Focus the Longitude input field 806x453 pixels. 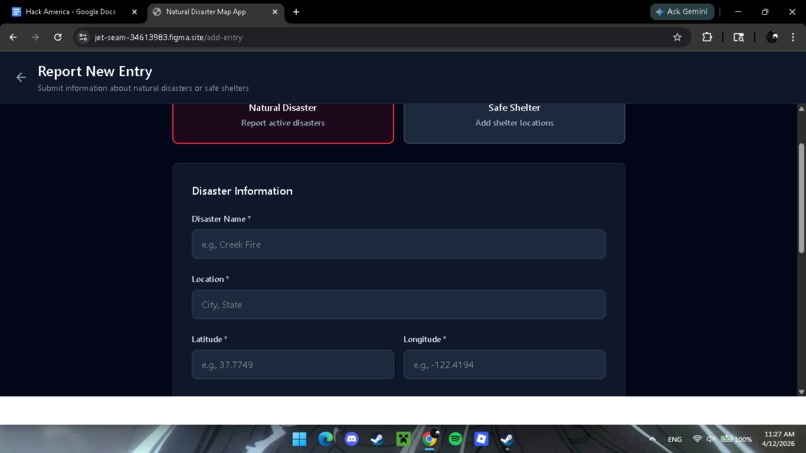click(504, 365)
